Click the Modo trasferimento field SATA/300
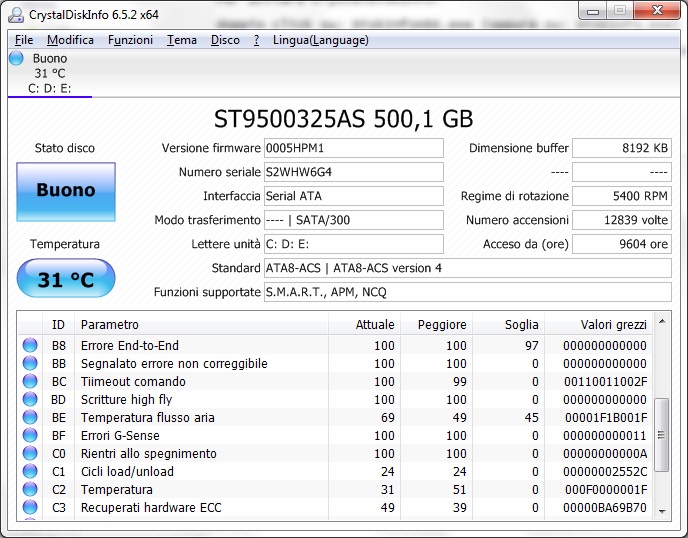688x538 pixels. (x=354, y=220)
